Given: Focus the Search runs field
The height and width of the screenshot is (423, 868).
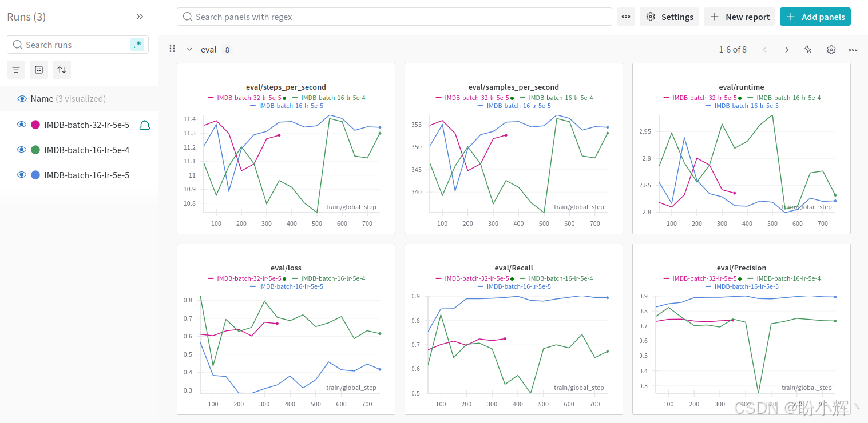Looking at the screenshot, I should click(77, 45).
